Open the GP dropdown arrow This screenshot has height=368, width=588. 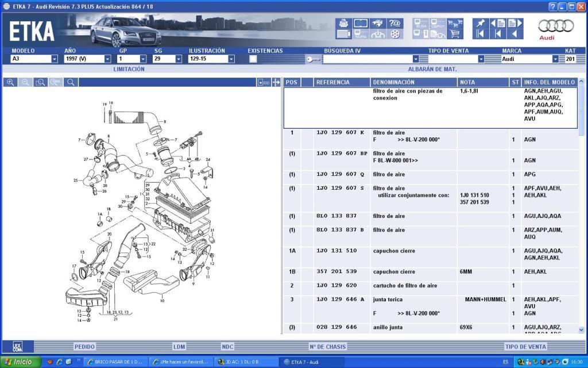tap(143, 59)
